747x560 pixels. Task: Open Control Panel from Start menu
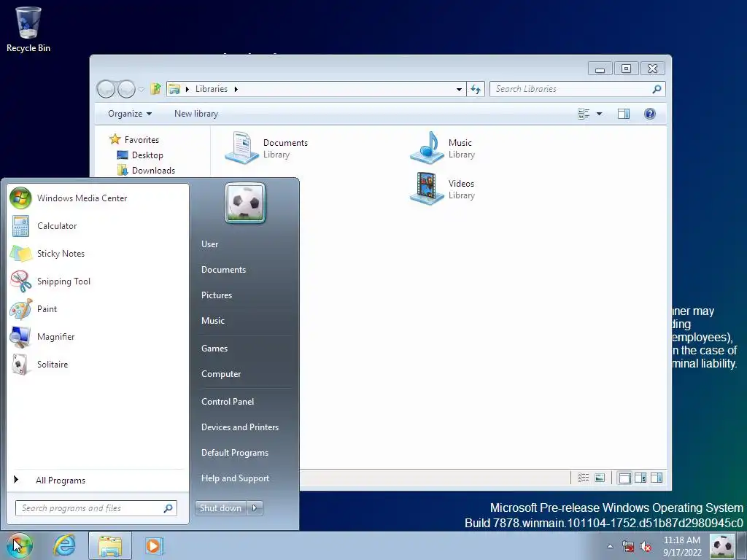pos(244,402)
